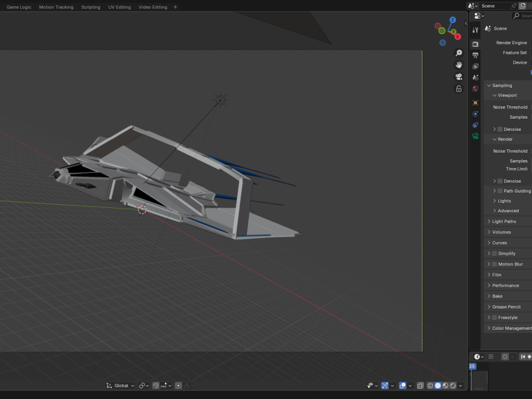Open the View Layer properties tab
532x399 pixels.
coord(475,66)
